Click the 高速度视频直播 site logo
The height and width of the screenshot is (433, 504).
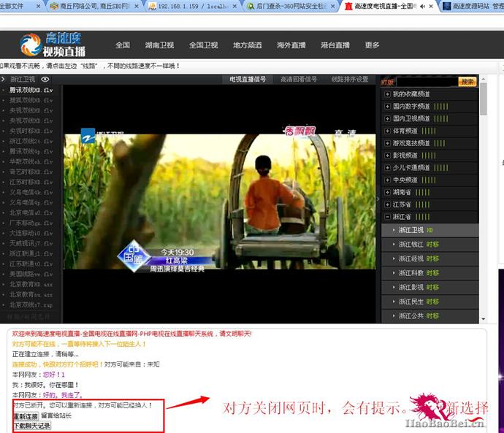pos(53,45)
